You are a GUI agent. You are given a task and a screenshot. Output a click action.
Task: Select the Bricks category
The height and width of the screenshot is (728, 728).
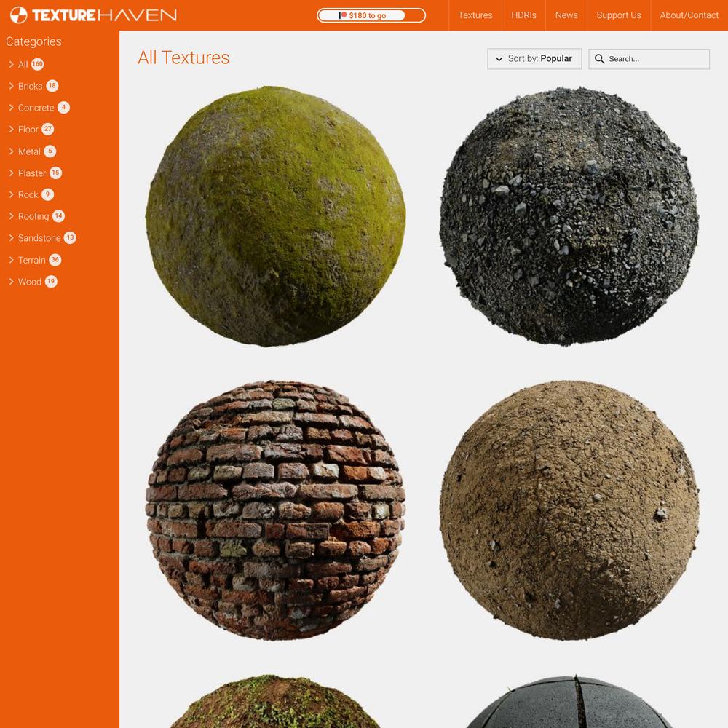(x=30, y=86)
